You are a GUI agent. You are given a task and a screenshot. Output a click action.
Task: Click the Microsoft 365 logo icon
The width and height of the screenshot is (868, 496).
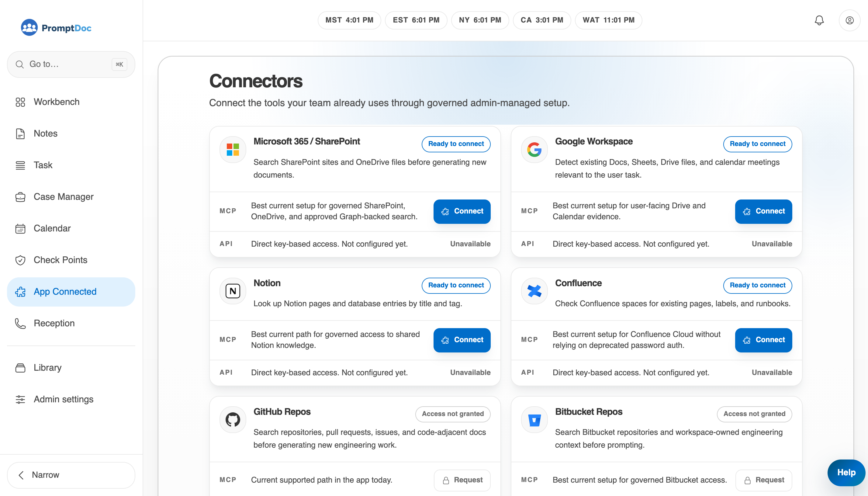(233, 150)
